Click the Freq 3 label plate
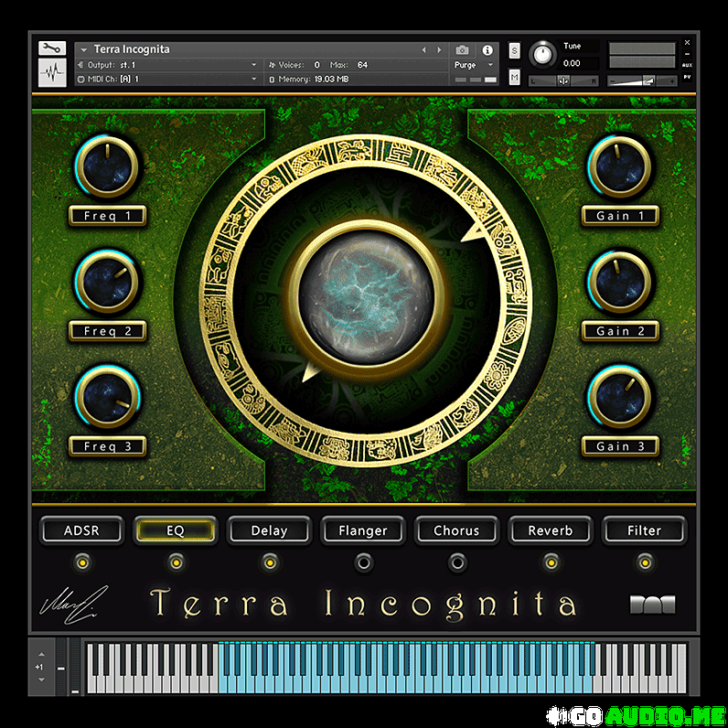 coord(107,446)
